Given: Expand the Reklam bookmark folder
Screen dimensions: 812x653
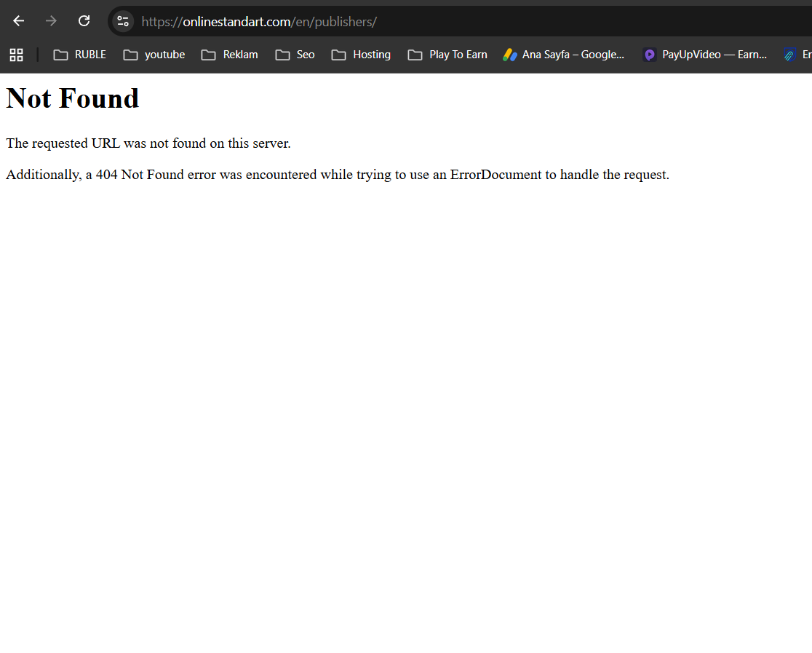Looking at the screenshot, I should [x=230, y=55].
